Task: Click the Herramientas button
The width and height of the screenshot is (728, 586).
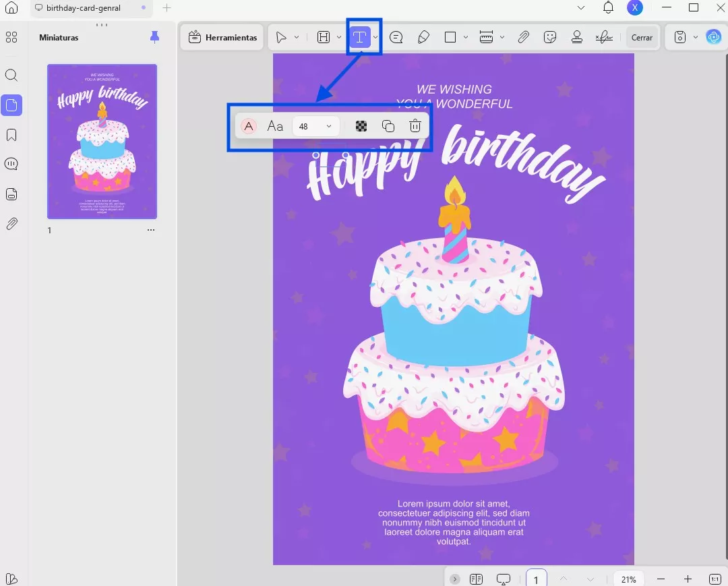Action: coord(222,37)
